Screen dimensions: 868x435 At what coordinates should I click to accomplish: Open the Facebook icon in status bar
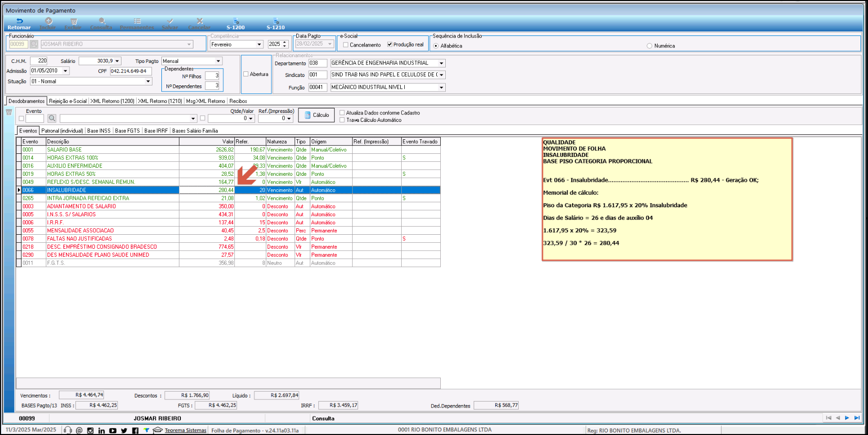[135, 431]
